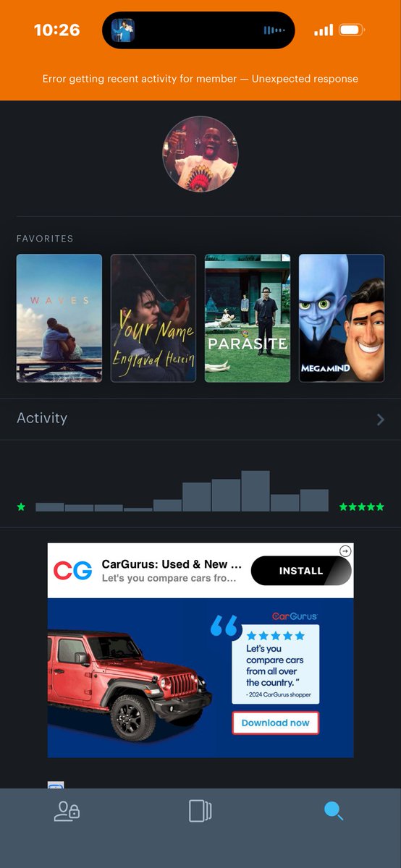Open the Megamind favorite film poster
The width and height of the screenshot is (401, 868).
(x=342, y=318)
